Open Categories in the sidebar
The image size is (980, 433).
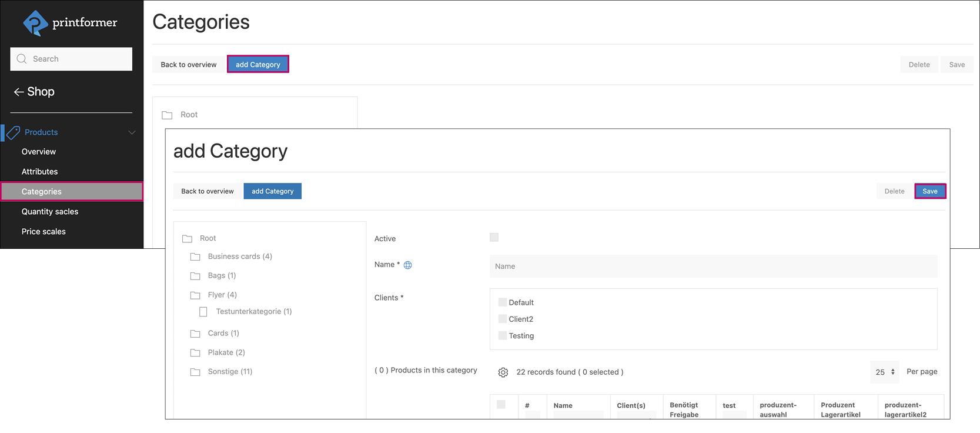pos(42,192)
